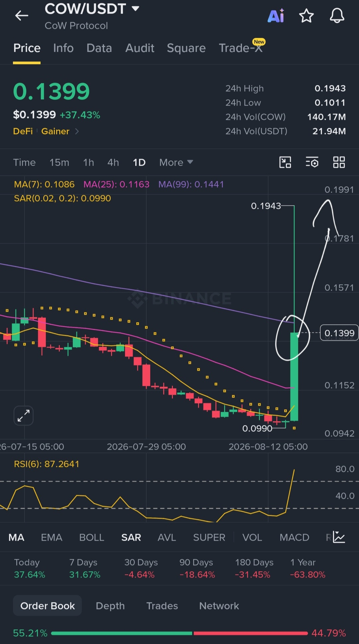Select the 4h timeframe
Screen dimensions: 359x644
point(113,162)
